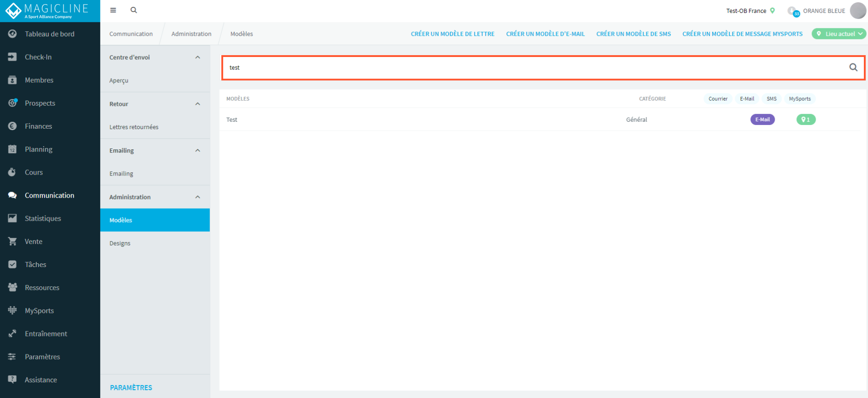Open the Test-OB France location selector

click(750, 11)
